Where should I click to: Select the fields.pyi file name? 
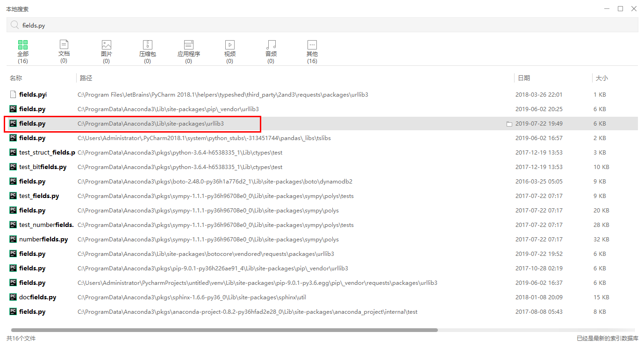33,94
